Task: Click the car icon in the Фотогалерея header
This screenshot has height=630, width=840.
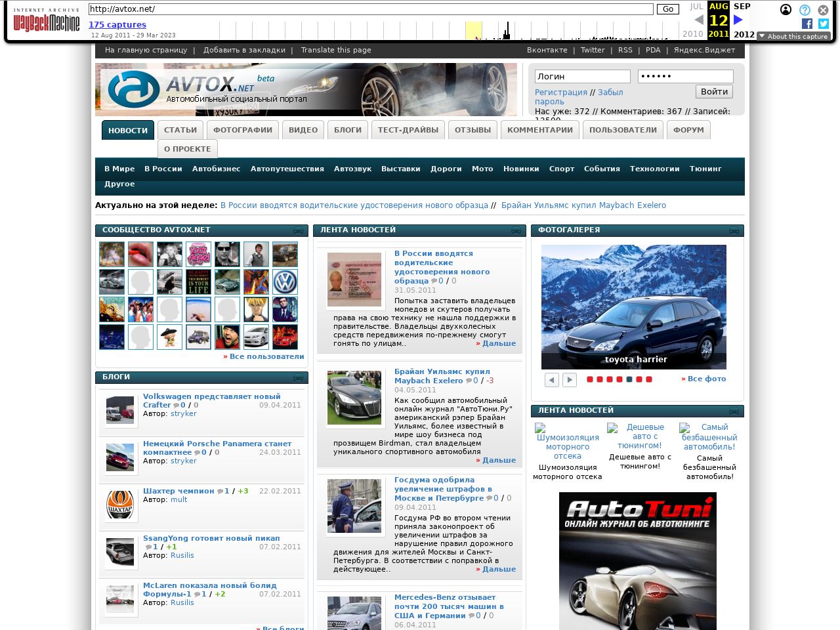Action: tap(734, 230)
